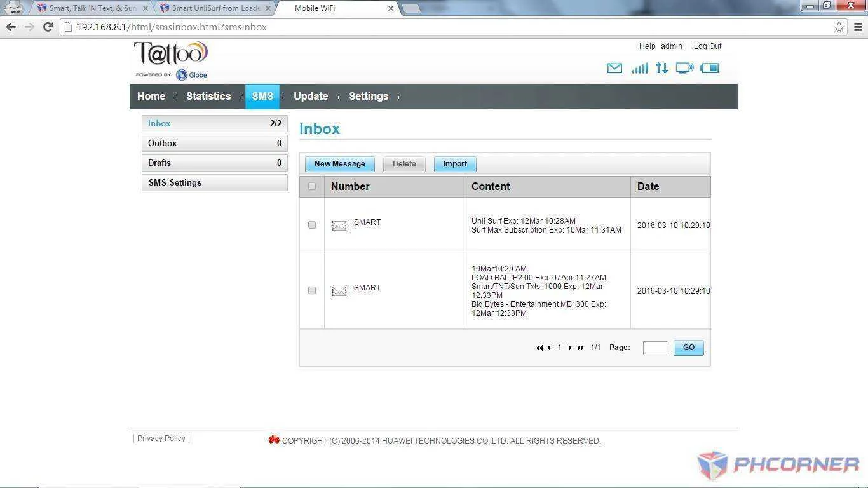The image size is (868, 488).
Task: Open the new messages envelope status icon
Action: 614,68
